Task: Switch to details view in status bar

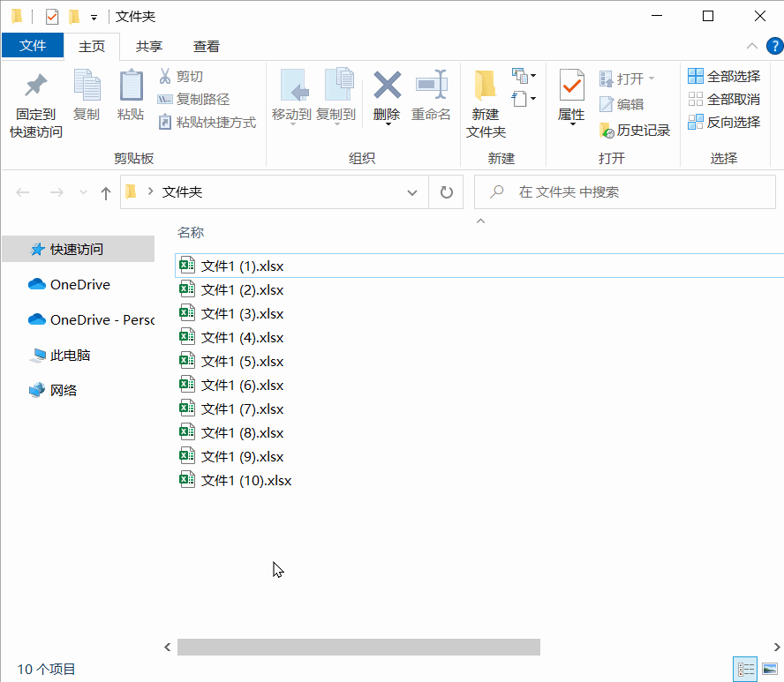Action: click(x=745, y=670)
